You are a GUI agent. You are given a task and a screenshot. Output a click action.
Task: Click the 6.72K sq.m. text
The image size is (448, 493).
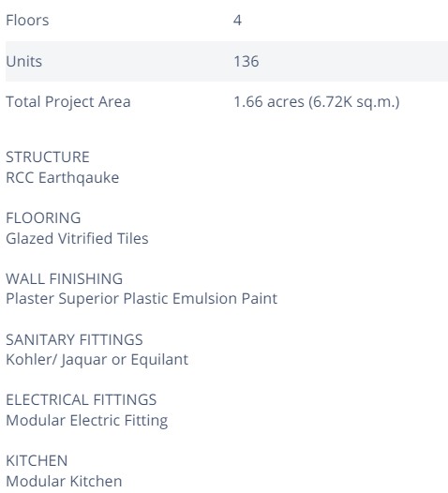354,102
